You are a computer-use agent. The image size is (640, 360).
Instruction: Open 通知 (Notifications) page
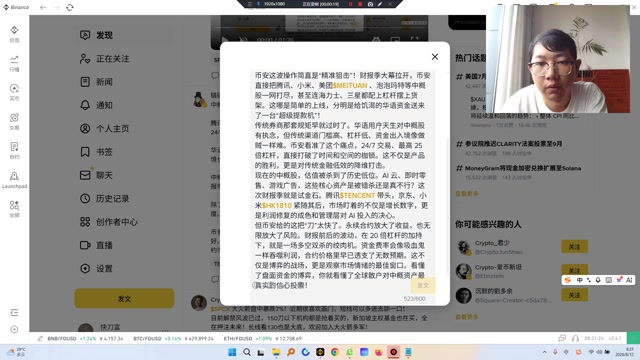click(96, 105)
